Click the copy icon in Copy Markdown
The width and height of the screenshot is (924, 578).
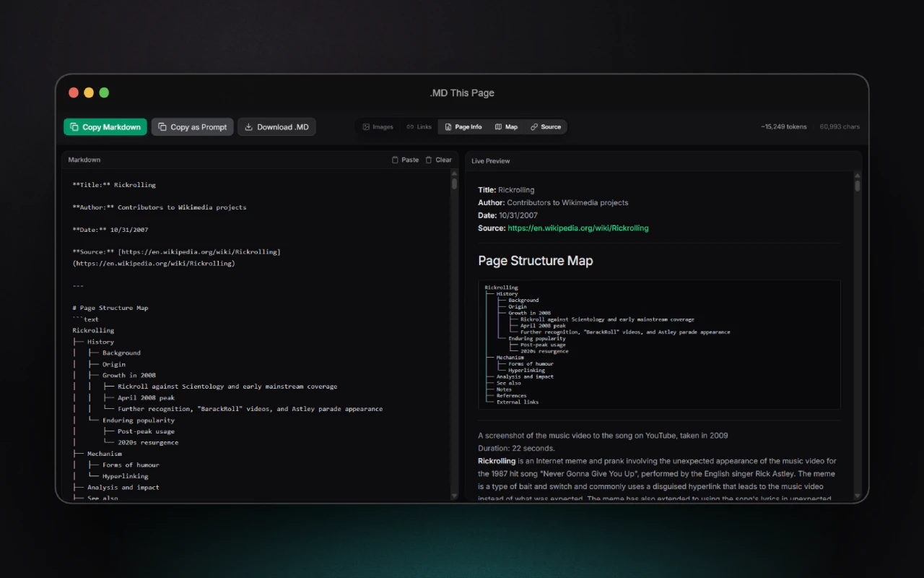tap(74, 127)
